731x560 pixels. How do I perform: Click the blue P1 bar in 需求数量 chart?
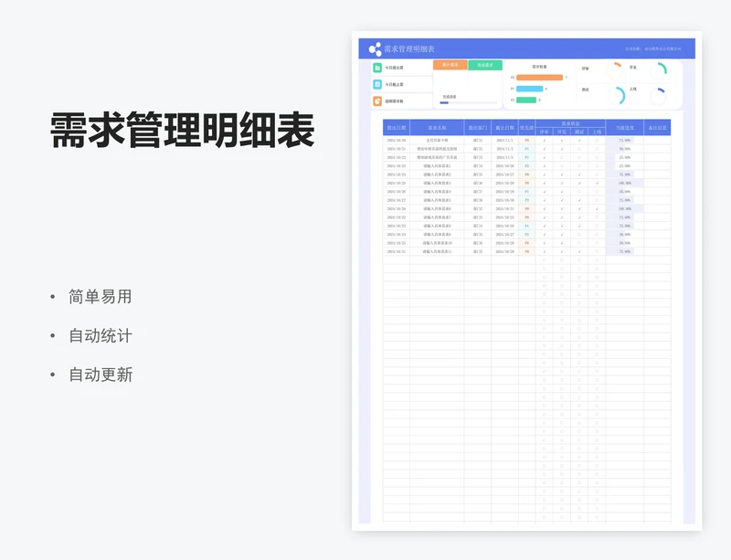coord(530,89)
